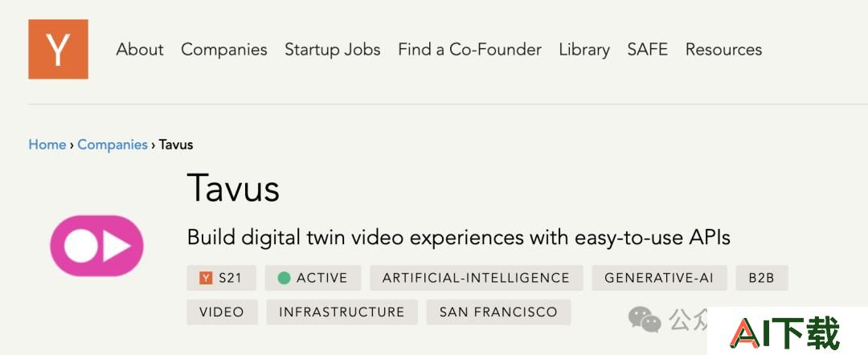Click the pink Tavus company logo
Image resolution: width=868 pixels, height=355 pixels.
click(97, 246)
